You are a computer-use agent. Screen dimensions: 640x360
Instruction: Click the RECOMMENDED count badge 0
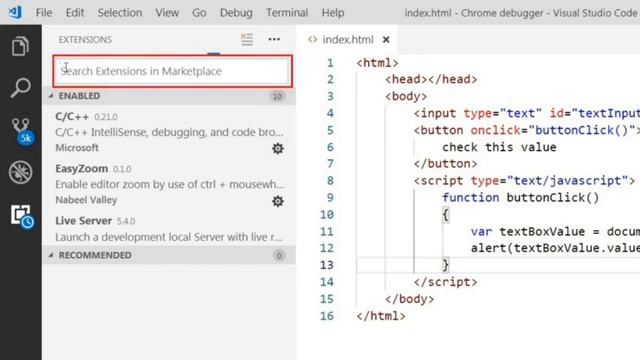point(279,256)
